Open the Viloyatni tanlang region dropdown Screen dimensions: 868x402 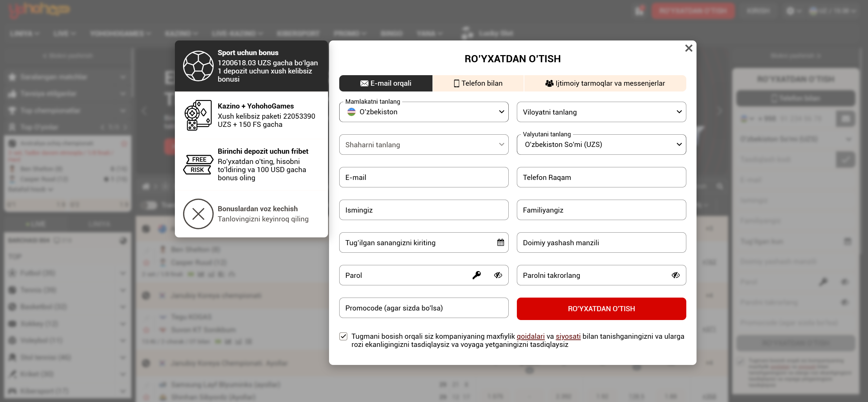[601, 112]
